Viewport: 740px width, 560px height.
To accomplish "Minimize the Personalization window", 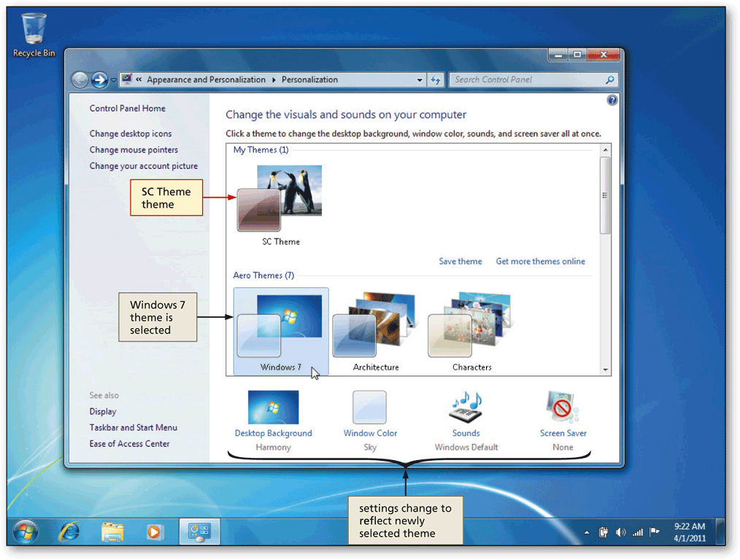I will coord(558,55).
